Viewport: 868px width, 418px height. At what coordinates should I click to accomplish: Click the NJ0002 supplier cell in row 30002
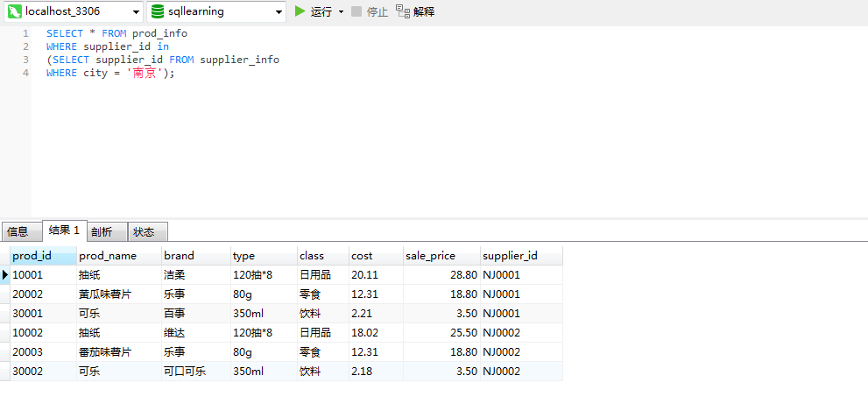(521, 372)
